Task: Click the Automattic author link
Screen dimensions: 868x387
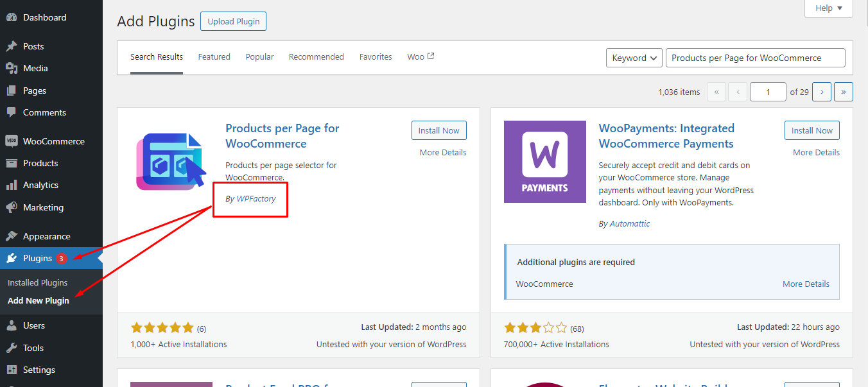Action: (630, 224)
